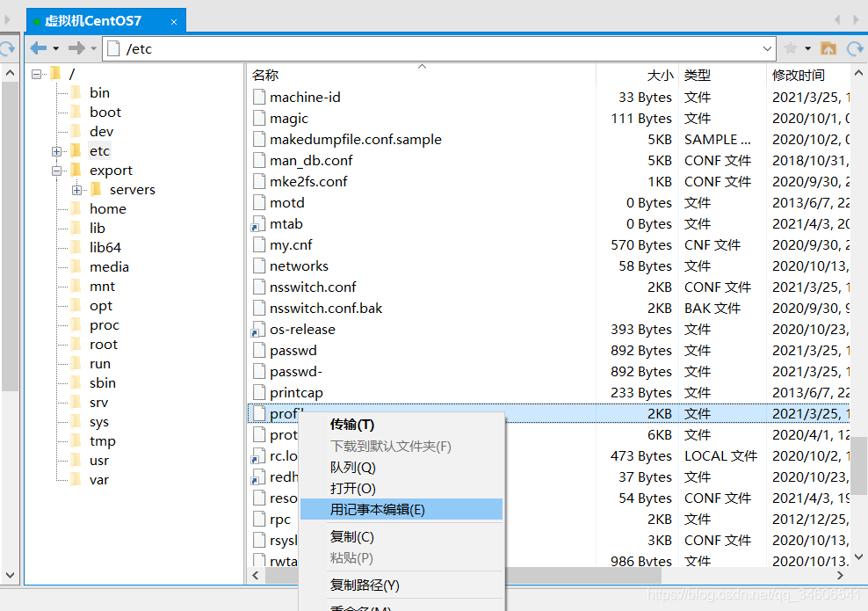Select the makedumpfile.conf.sample file
This screenshot has height=611, width=868.
[356, 140]
